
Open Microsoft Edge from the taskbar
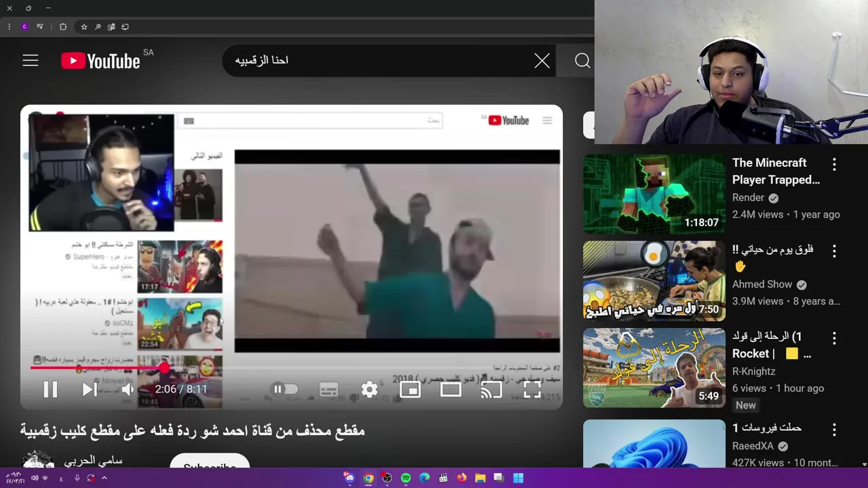point(425,478)
